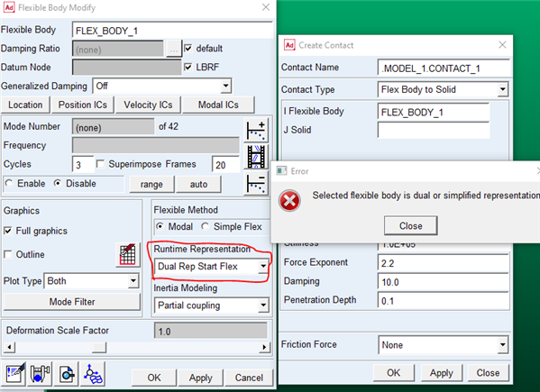Select the Simple Flex radio button
Screen dimensions: 540x392
pyautogui.click(x=206, y=226)
